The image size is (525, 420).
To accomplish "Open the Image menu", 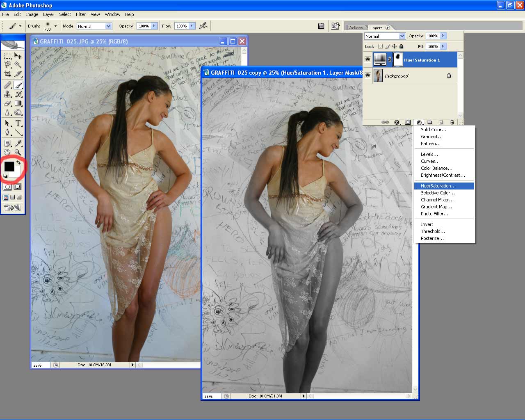I will click(32, 14).
